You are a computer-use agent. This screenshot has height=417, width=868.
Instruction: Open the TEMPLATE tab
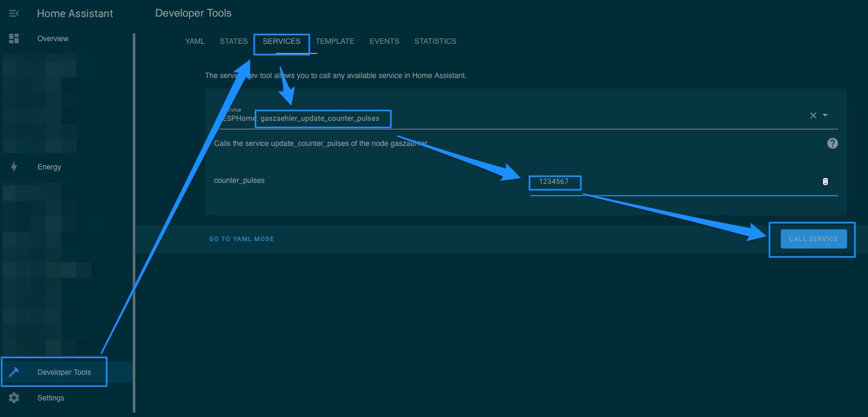(x=335, y=41)
